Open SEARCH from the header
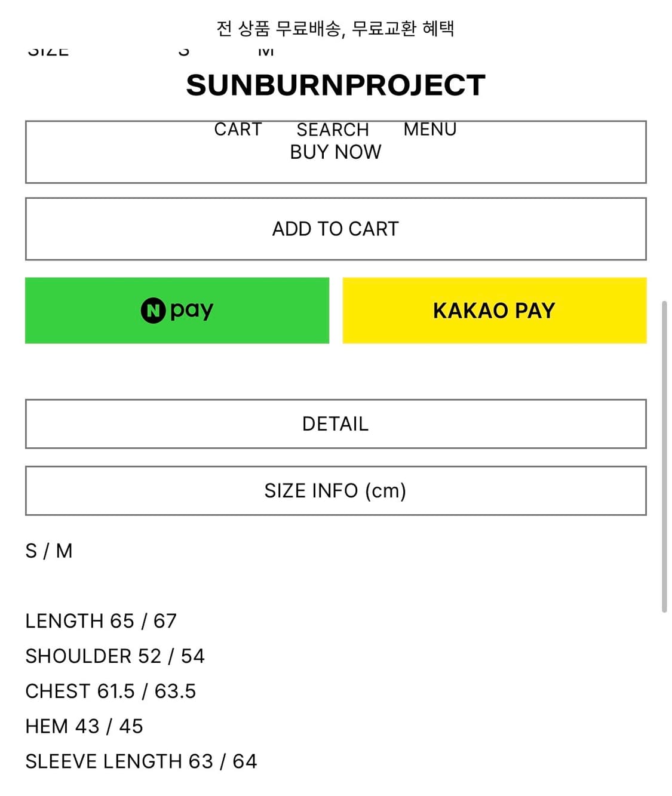This screenshot has width=672, height=796. point(333,129)
